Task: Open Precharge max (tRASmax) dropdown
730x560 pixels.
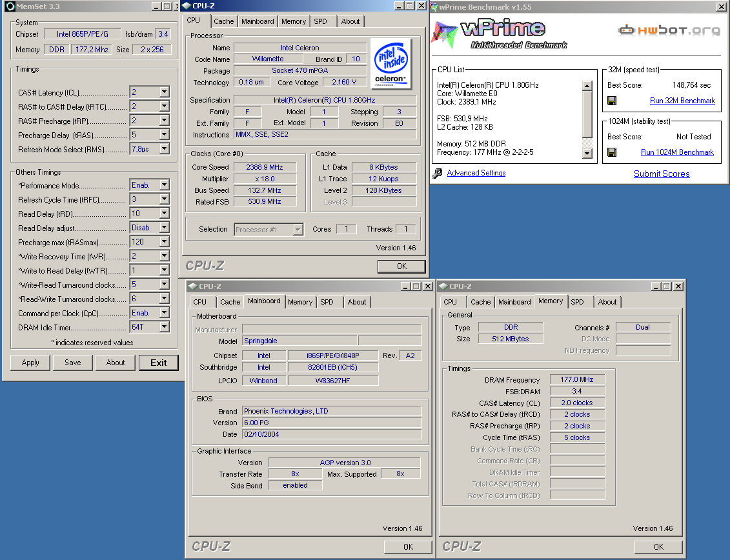Action: 164,241
